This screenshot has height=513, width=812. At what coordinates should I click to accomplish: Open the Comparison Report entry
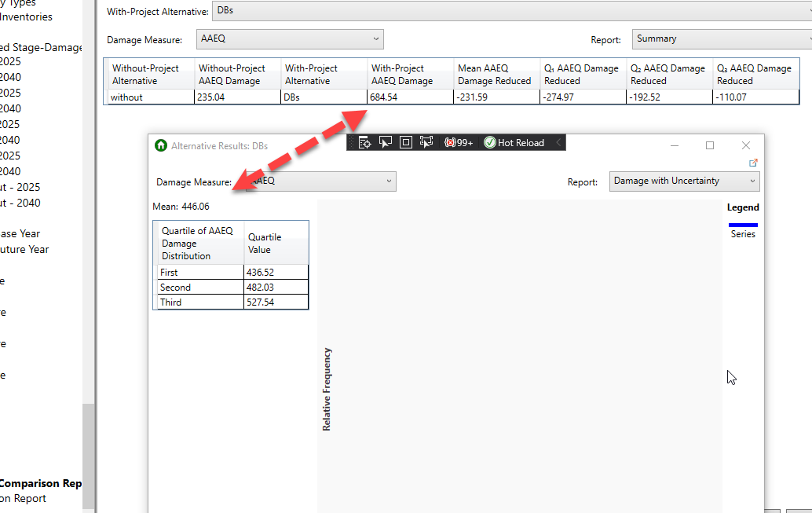41,483
